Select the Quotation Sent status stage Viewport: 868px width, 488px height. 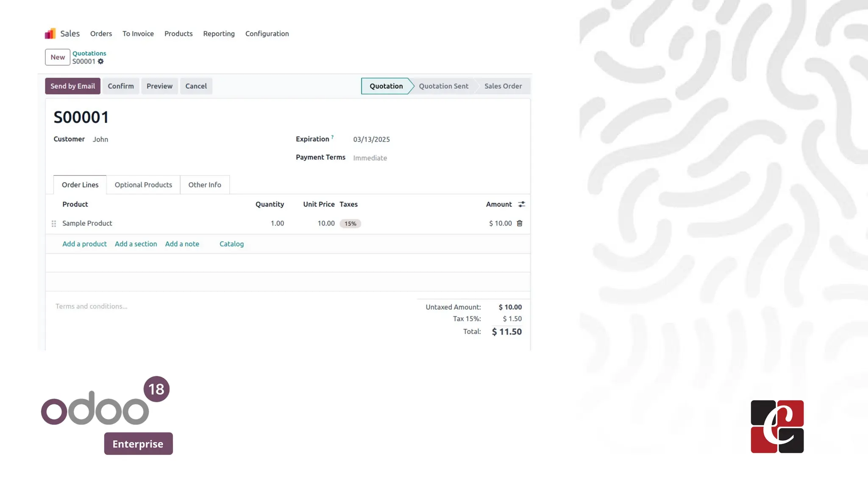tap(443, 86)
